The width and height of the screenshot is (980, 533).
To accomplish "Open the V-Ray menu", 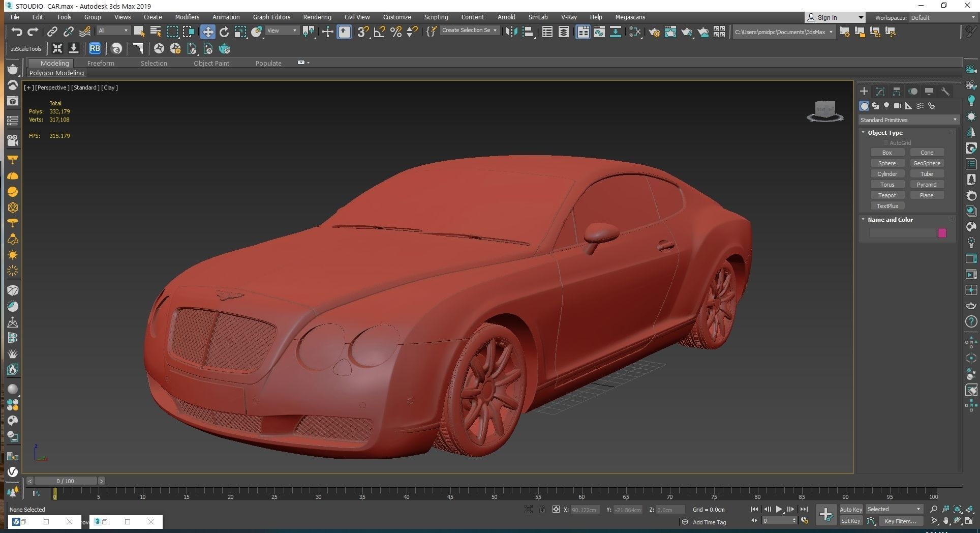I will 569,17.
